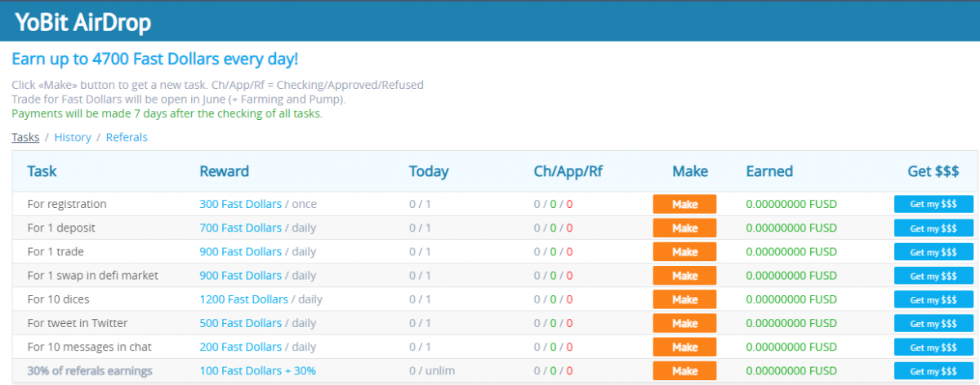Click the 500 Fast Dollars reward link
980x385 pixels.
click(240, 323)
